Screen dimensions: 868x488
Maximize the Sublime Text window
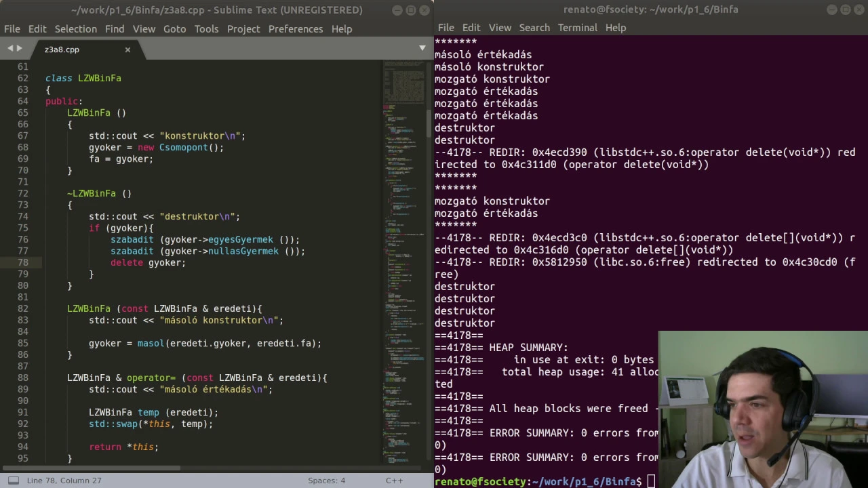tap(411, 10)
